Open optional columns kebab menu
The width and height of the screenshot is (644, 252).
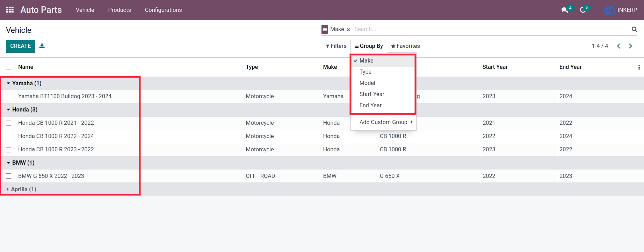639,67
